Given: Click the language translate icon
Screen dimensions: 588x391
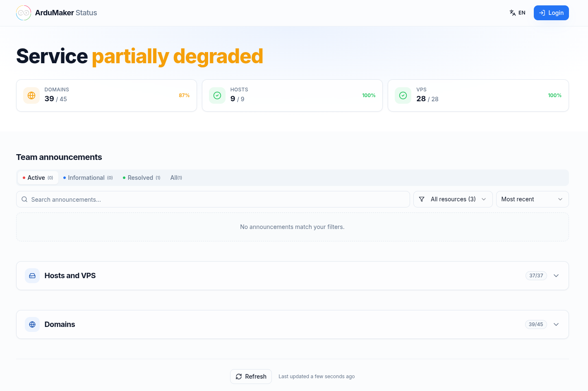Looking at the screenshot, I should pos(513,13).
